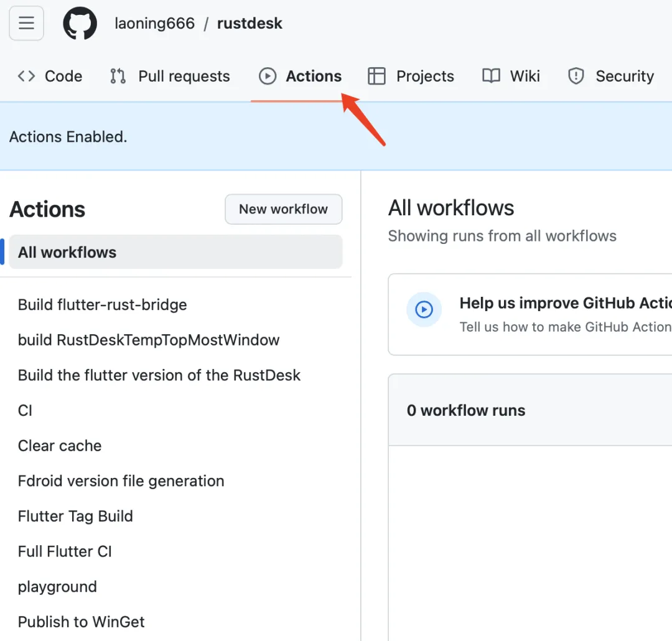Select the Actions tab
The height and width of the screenshot is (641, 672).
pos(301,77)
